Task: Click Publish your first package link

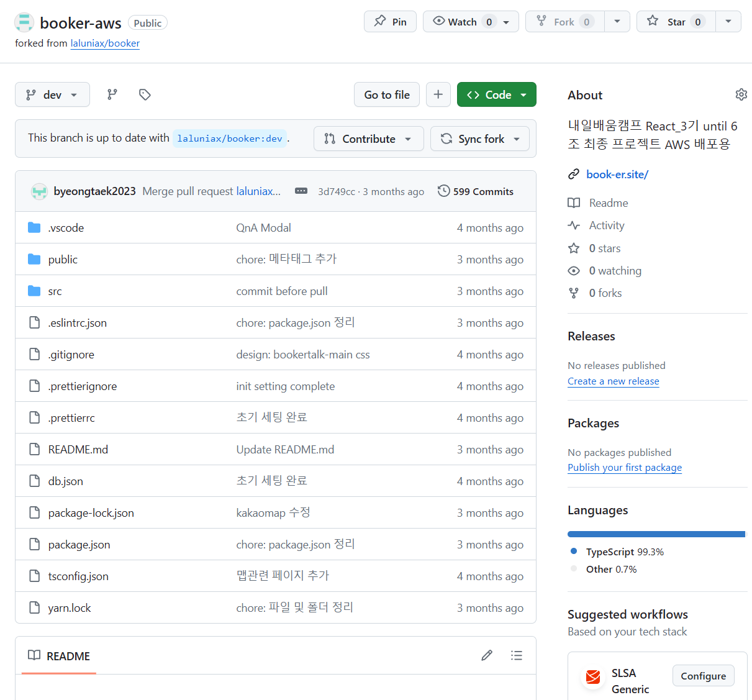Action: click(625, 468)
